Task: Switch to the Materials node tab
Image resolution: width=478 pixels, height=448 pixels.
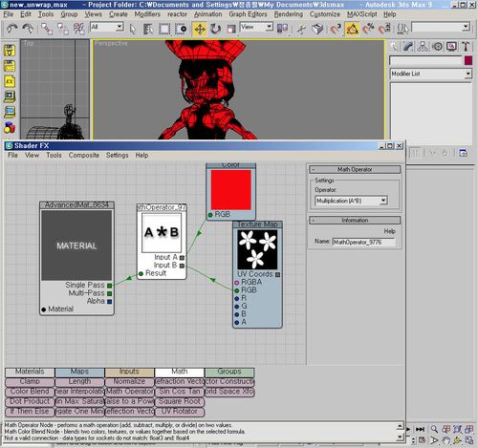Action: (x=30, y=372)
